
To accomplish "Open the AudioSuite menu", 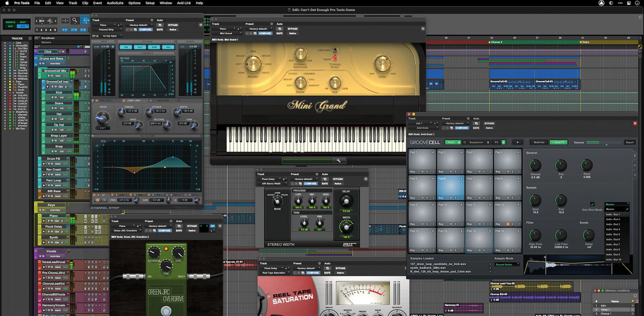I will click(115, 3).
